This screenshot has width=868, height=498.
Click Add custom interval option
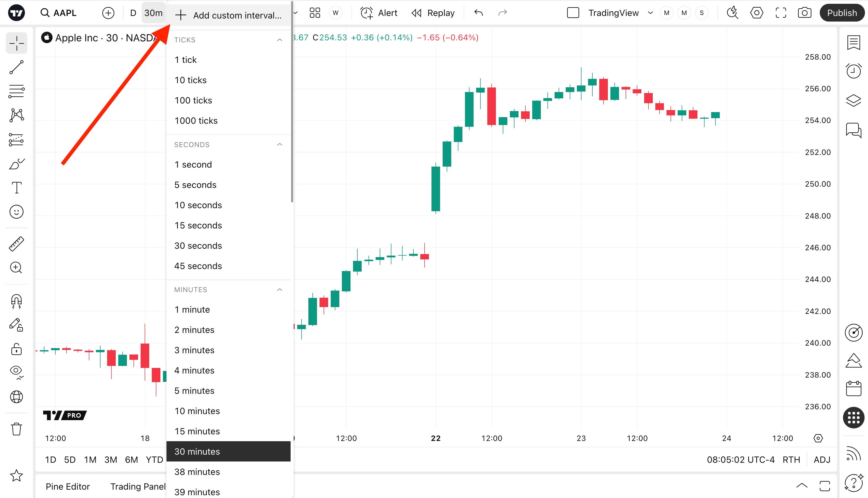[229, 15]
